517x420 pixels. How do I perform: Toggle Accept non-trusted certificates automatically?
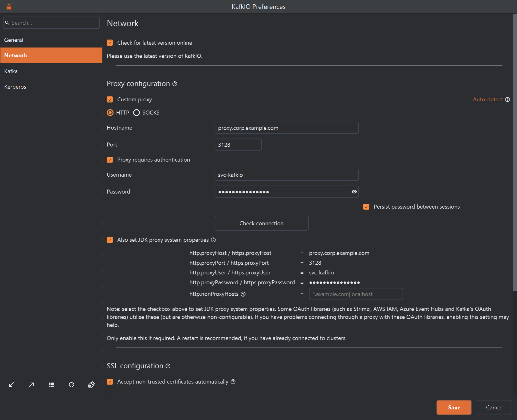[x=110, y=381]
